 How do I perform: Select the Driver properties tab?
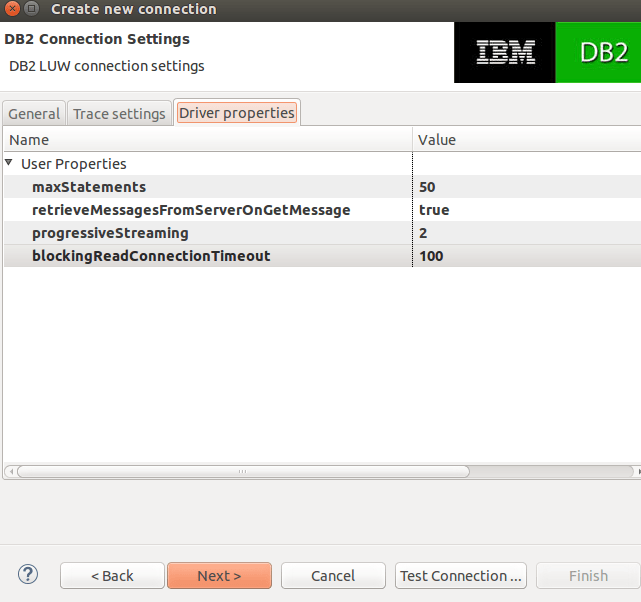click(237, 113)
